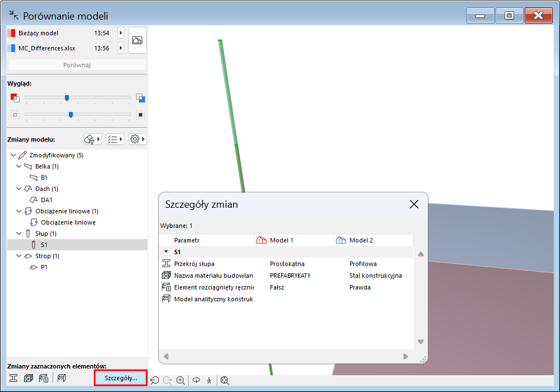This screenshot has height=392, width=560.
Task: Click profile change icon in bottom bar
Action: pos(13,377)
